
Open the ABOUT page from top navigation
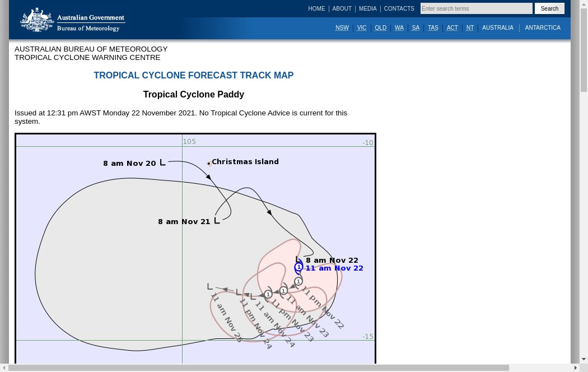tap(342, 9)
